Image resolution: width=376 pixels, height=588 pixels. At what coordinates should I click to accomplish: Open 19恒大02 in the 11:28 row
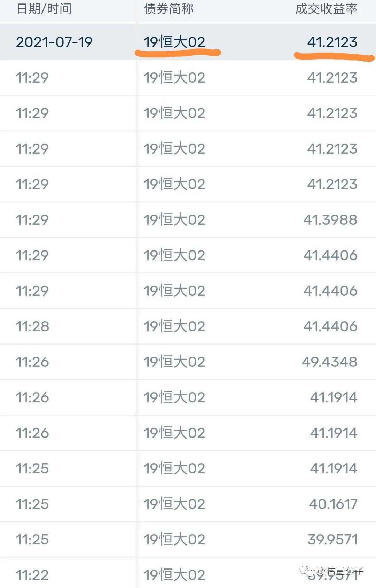pyautogui.click(x=174, y=326)
